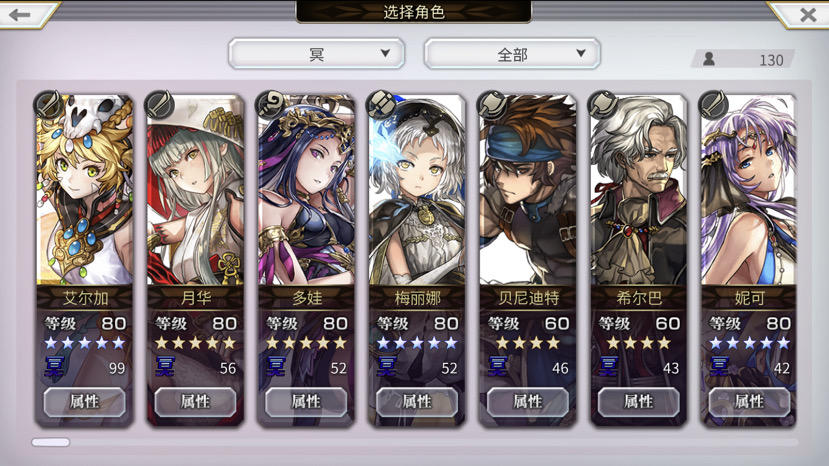
Task: Click the character count icon beside 130
Action: point(709,59)
